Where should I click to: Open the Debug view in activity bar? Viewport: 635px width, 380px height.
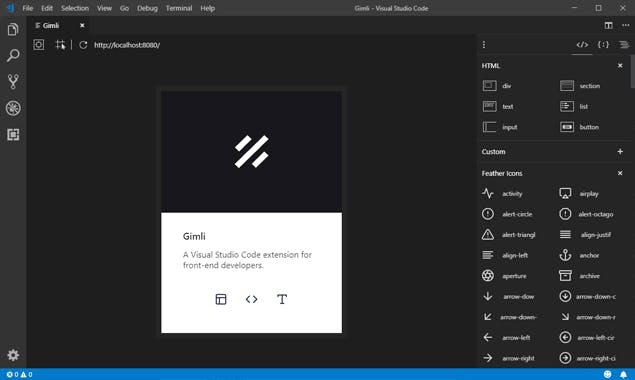click(13, 108)
